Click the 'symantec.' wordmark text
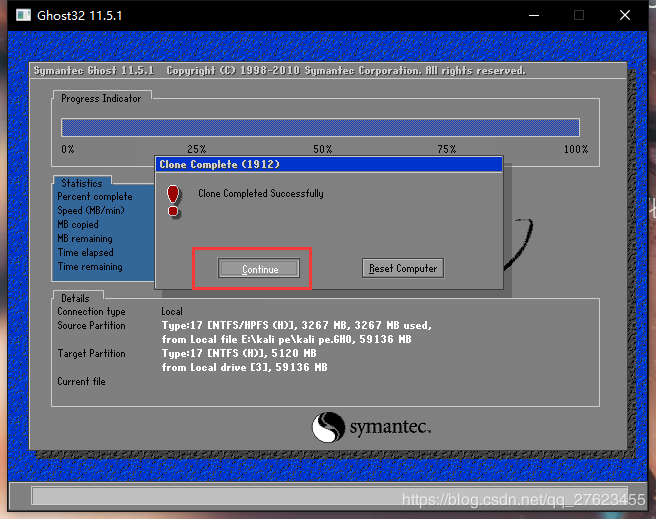656x519 pixels. tap(390, 427)
